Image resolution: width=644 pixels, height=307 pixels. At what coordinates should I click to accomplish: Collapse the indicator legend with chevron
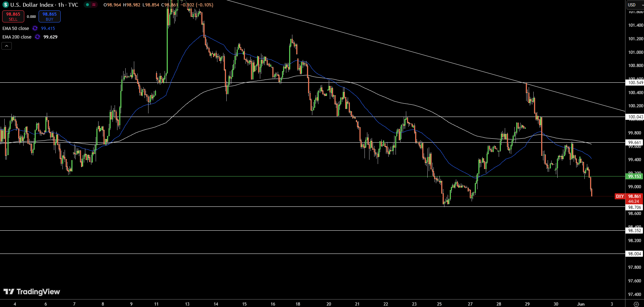[6, 46]
